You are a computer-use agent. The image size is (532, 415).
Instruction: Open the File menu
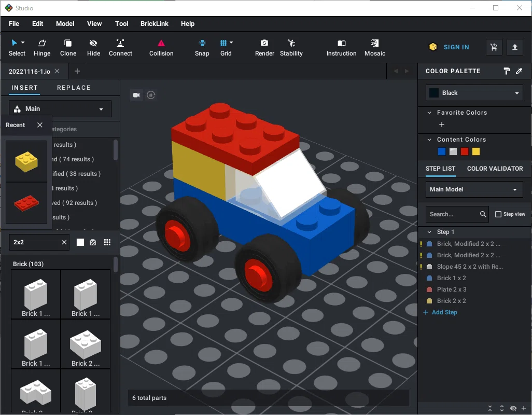tap(14, 24)
